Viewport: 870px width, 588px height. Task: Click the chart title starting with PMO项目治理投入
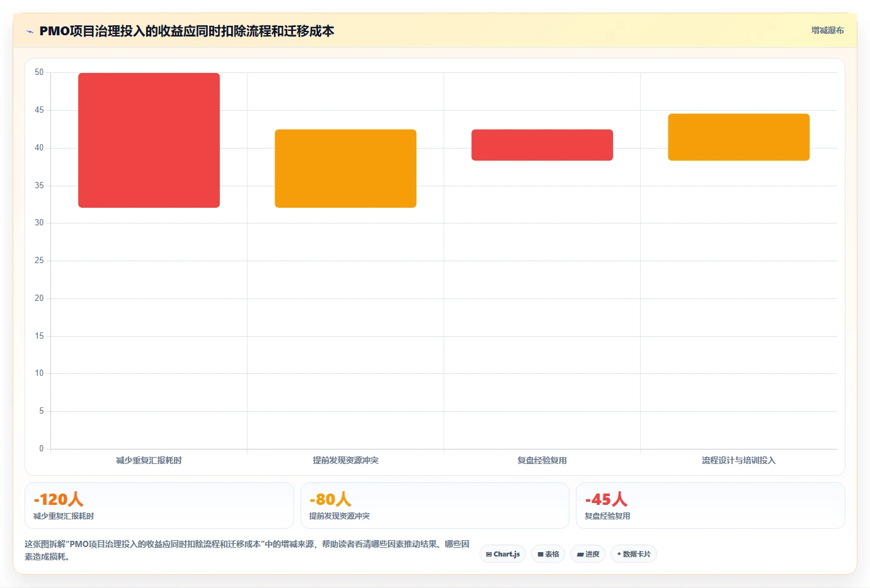point(186,31)
